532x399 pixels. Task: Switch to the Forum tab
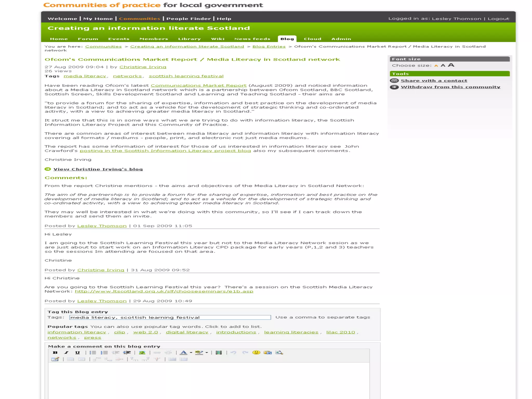click(88, 39)
